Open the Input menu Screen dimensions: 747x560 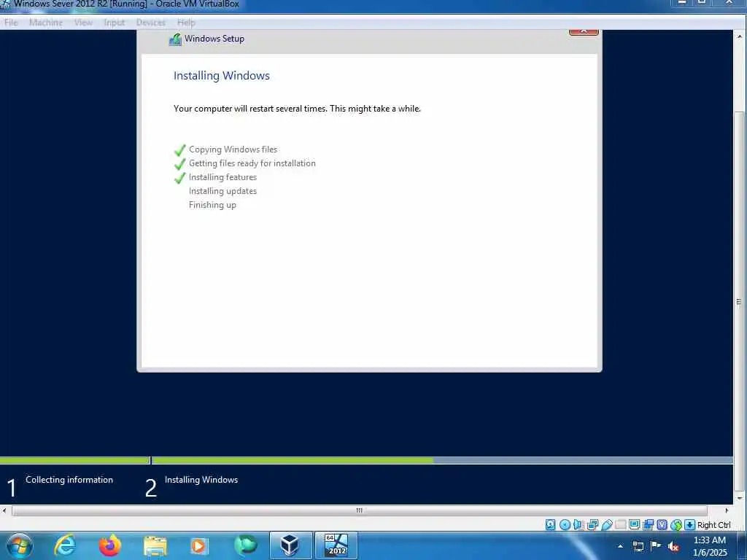pyautogui.click(x=115, y=23)
